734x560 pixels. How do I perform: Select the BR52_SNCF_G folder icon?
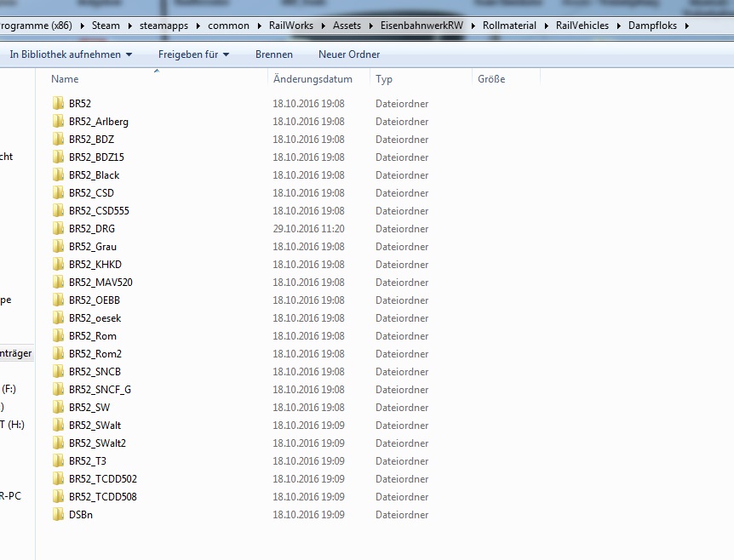[58, 389]
